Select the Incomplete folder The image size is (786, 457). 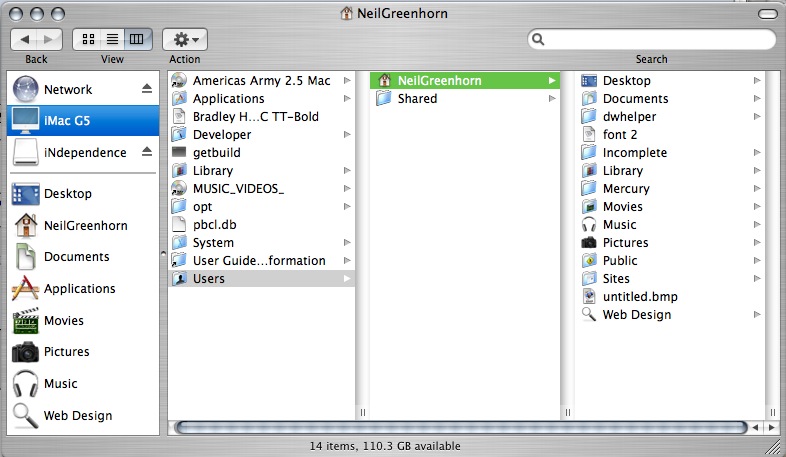pyautogui.click(x=671, y=152)
